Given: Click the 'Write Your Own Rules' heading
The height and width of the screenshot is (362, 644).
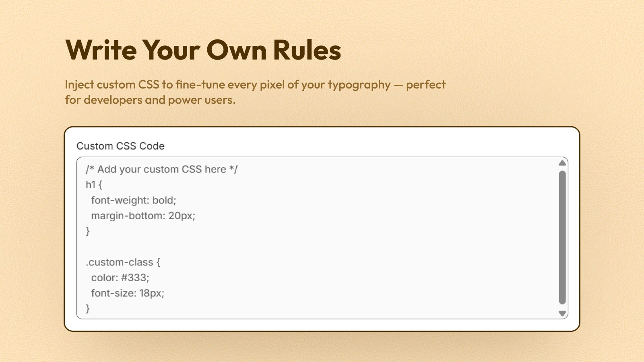Looking at the screenshot, I should click(x=203, y=50).
